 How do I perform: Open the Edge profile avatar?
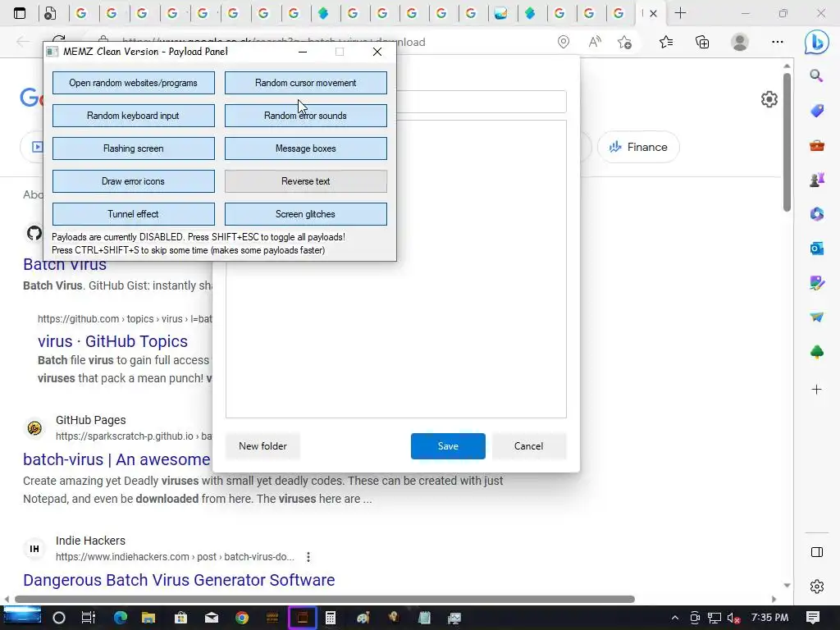(740, 42)
